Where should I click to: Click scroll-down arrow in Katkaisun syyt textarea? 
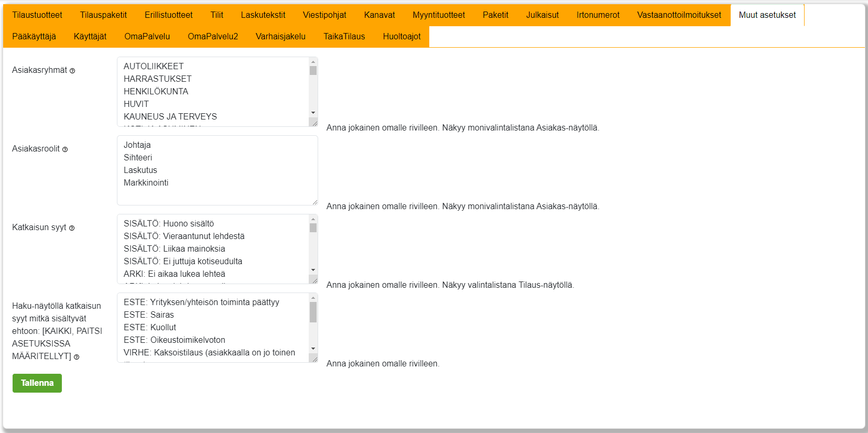(313, 270)
